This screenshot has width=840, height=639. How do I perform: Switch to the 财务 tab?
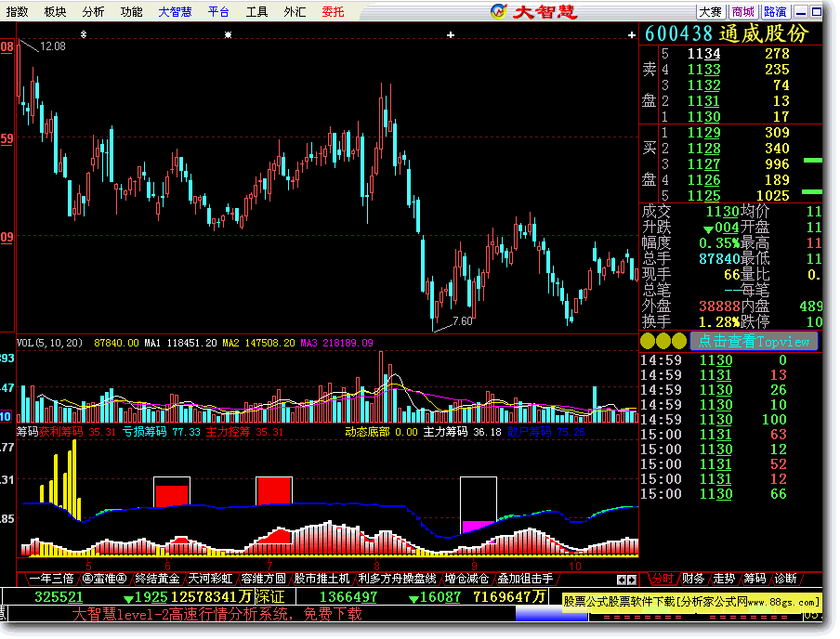pyautogui.click(x=693, y=579)
